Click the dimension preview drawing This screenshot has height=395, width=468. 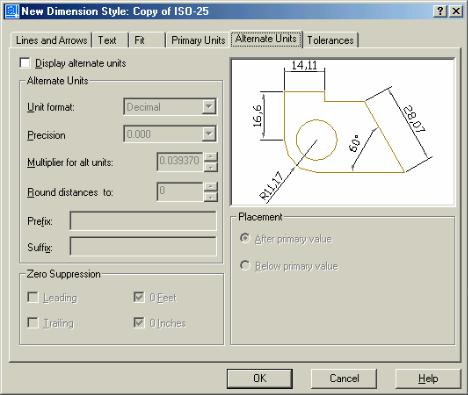[x=343, y=133]
